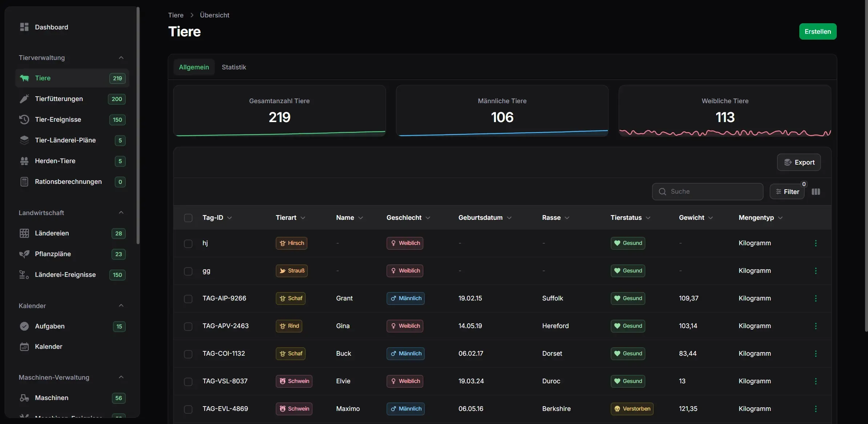Click the Export button
This screenshot has width=868, height=424.
tap(799, 162)
